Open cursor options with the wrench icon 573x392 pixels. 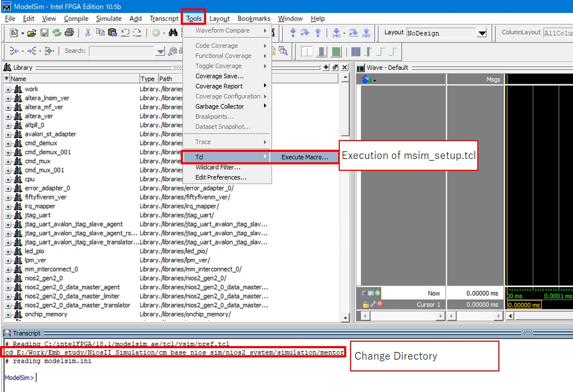(x=373, y=304)
